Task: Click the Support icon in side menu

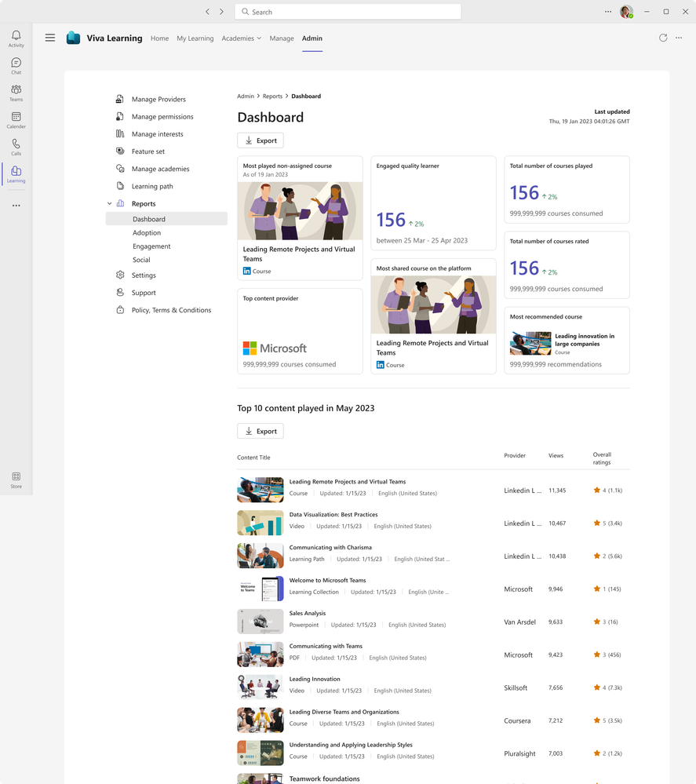Action: point(120,293)
